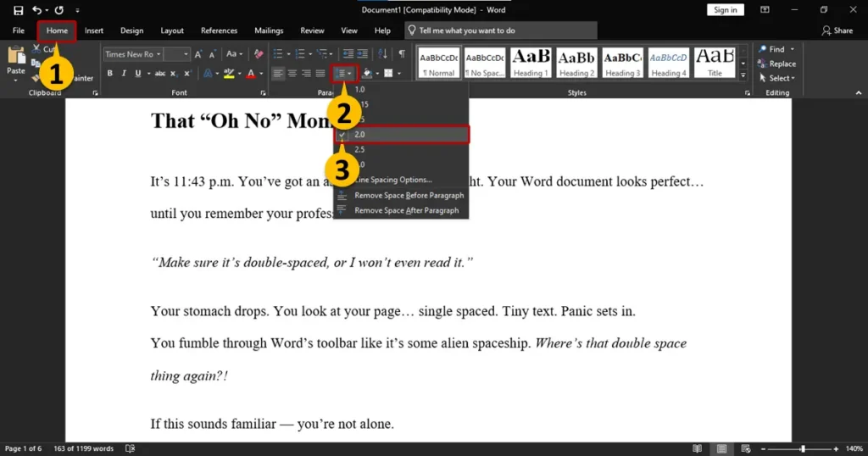Image resolution: width=868 pixels, height=456 pixels.
Task: Justify the paragraph text
Action: [320, 73]
